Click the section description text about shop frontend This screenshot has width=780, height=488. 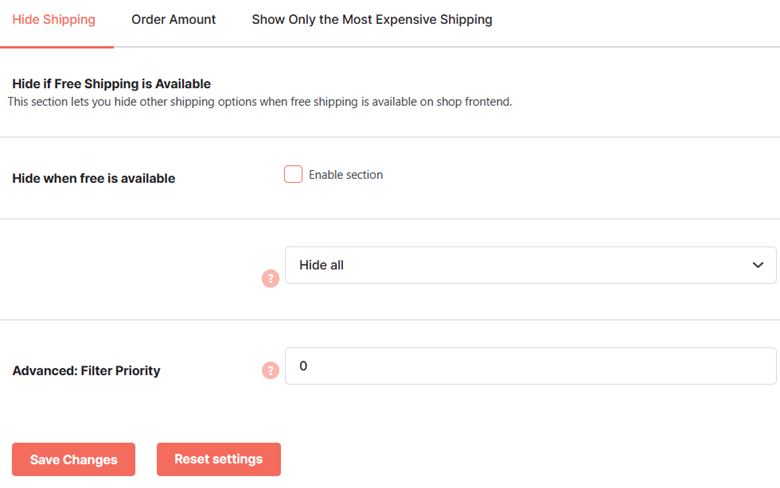click(260, 102)
